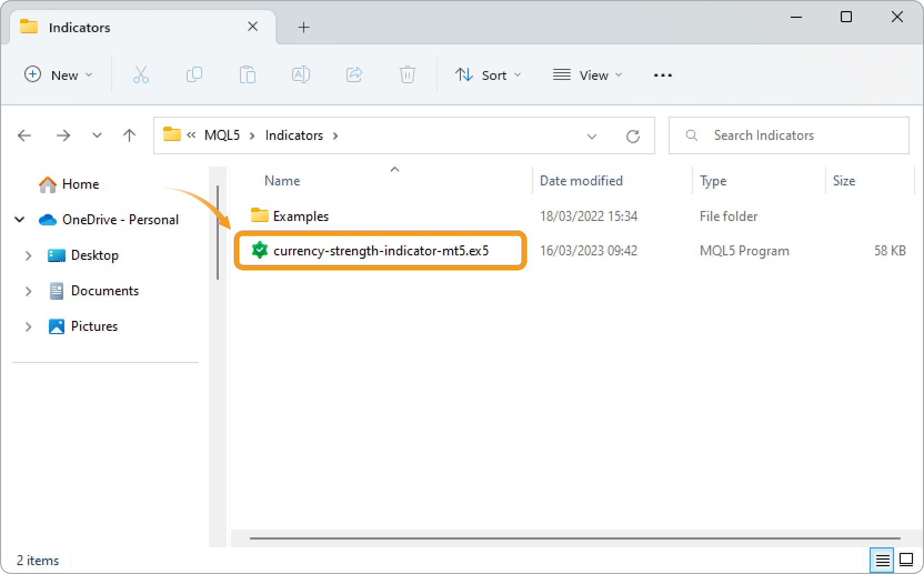The image size is (924, 574).
Task: Select currency-strength-indicator-mt5.ex5 file
Action: (x=381, y=251)
